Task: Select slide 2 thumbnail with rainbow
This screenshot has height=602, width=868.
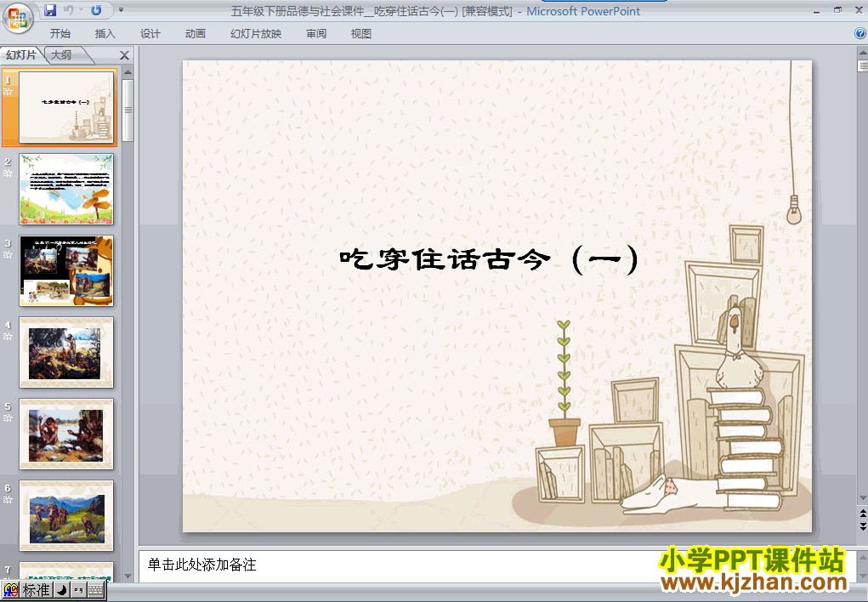Action: 66,189
